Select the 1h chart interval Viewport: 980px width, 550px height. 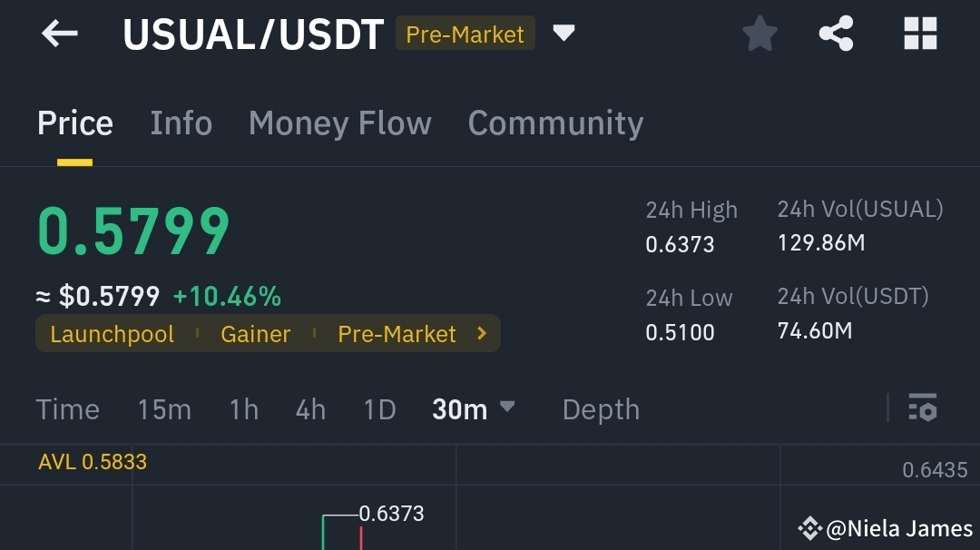tap(244, 410)
